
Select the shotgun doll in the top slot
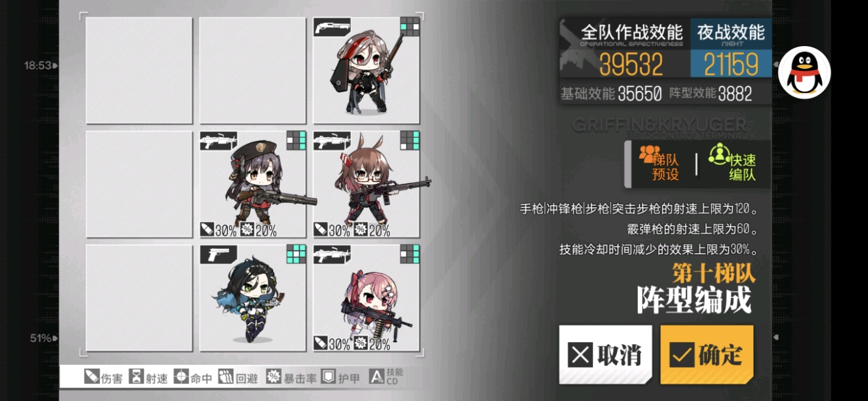point(366,70)
